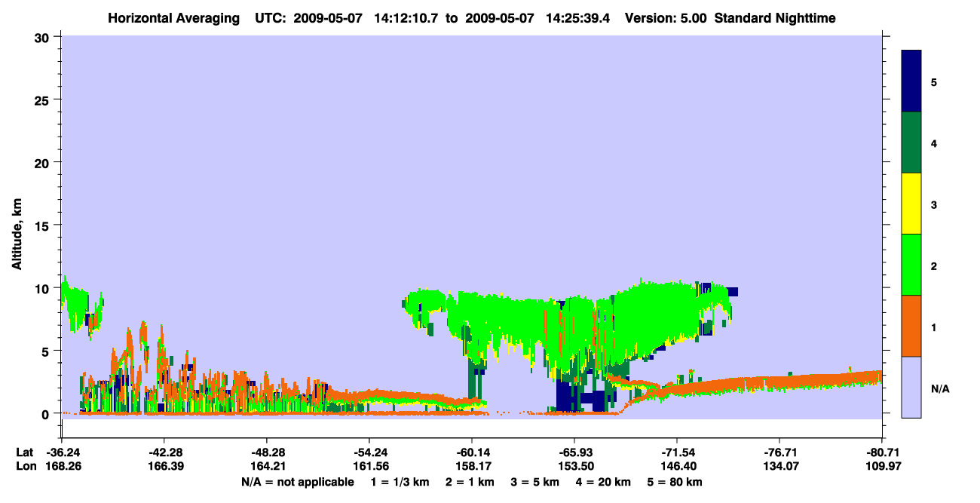The image size is (980, 503).
Task: Click color bar label '5'
Action: click(x=934, y=81)
